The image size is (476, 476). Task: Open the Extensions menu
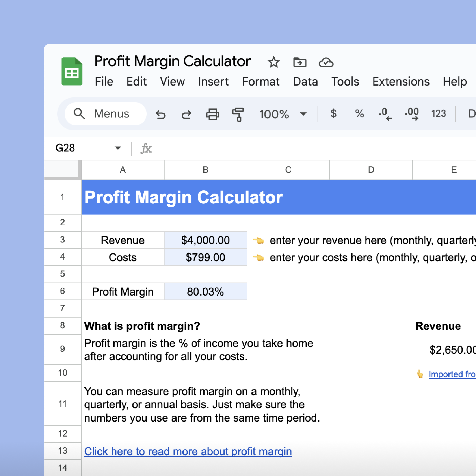coord(401,82)
